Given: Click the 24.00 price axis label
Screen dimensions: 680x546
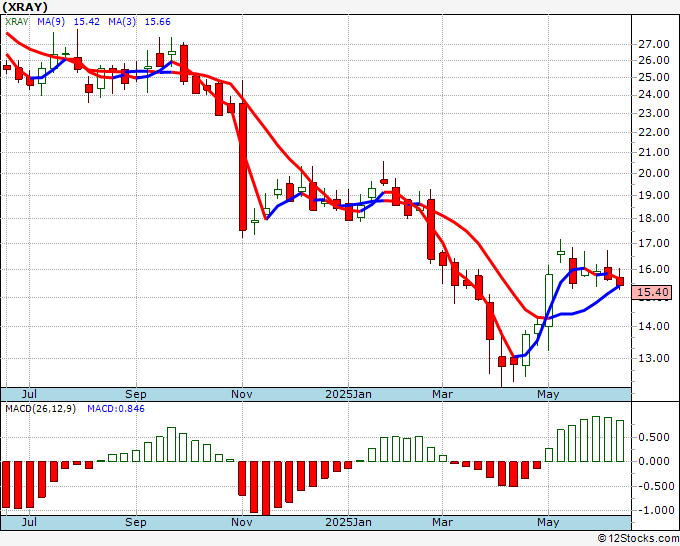Looking at the screenshot, I should pyautogui.click(x=654, y=94).
